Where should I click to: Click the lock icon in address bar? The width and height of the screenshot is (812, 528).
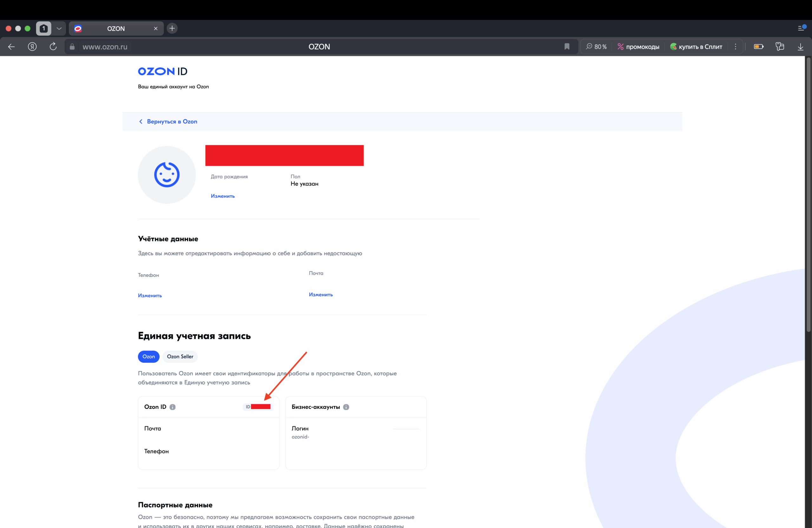[72, 47]
